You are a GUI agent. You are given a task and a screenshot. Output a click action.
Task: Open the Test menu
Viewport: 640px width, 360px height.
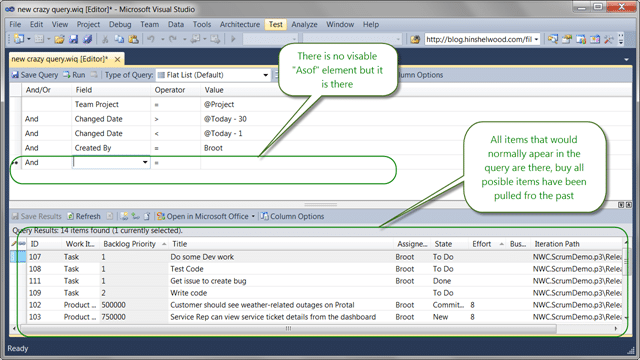click(x=276, y=24)
